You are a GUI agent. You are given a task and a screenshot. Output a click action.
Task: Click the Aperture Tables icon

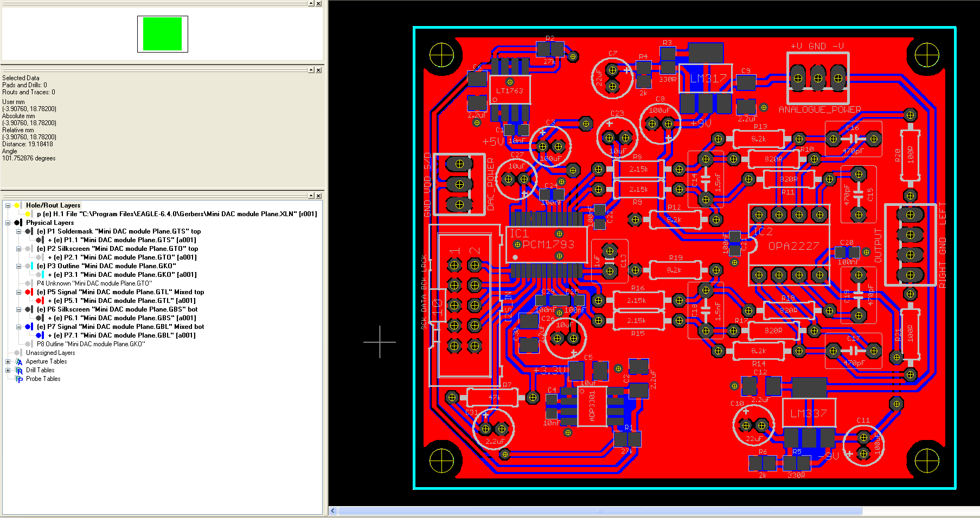[x=19, y=362]
